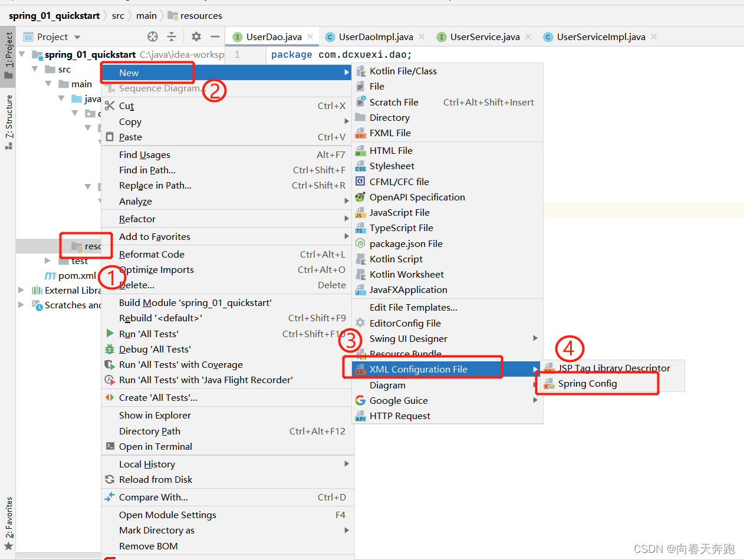Image resolution: width=744 pixels, height=560 pixels.
Task: Choose TypeScript File in New submenu
Action: point(447,228)
